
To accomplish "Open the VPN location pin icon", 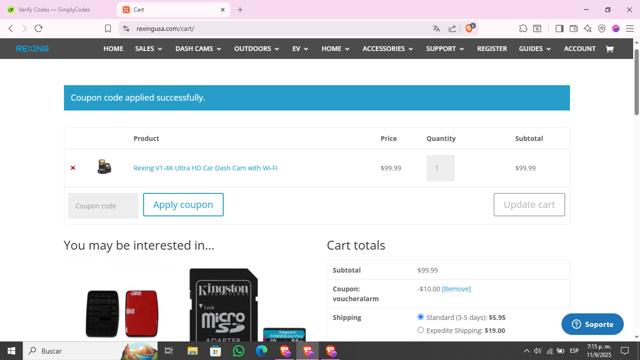I will pos(602,29).
